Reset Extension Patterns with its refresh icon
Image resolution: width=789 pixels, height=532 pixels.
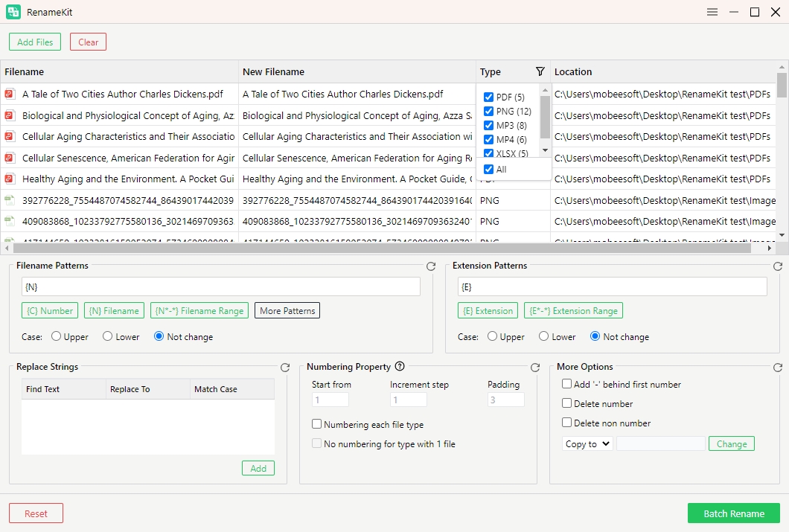(x=778, y=266)
